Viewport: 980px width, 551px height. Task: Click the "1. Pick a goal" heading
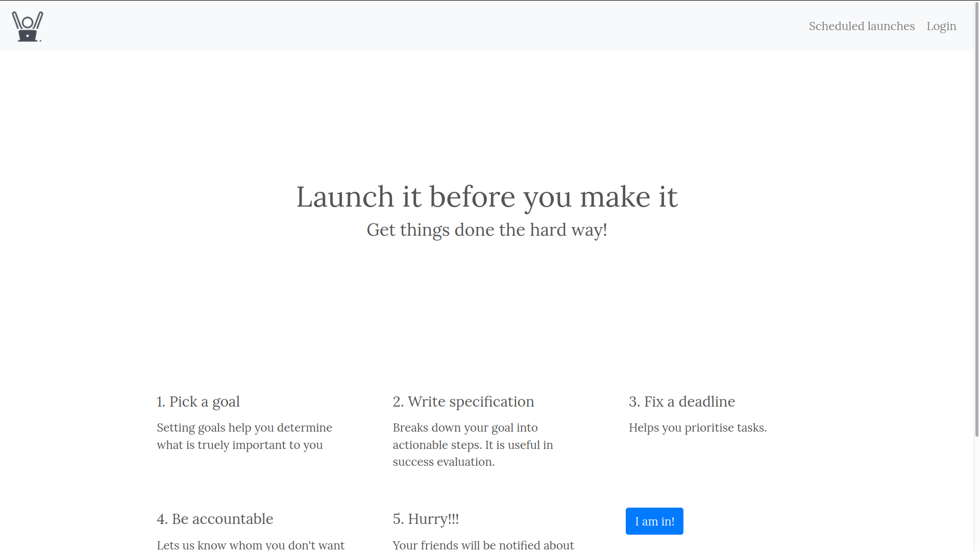198,402
